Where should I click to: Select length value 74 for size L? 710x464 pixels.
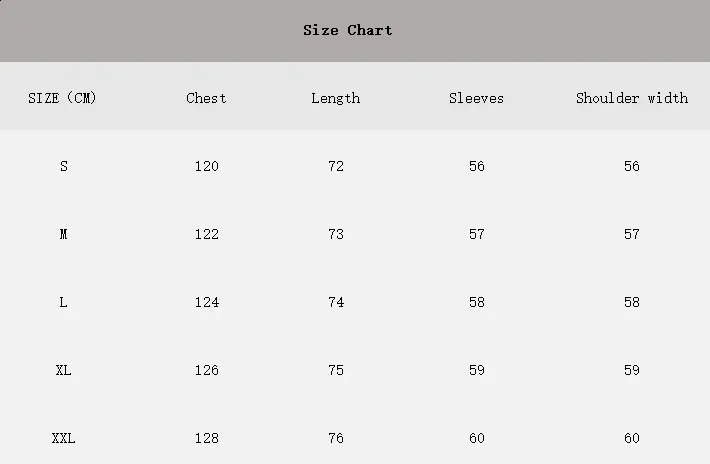click(x=336, y=302)
